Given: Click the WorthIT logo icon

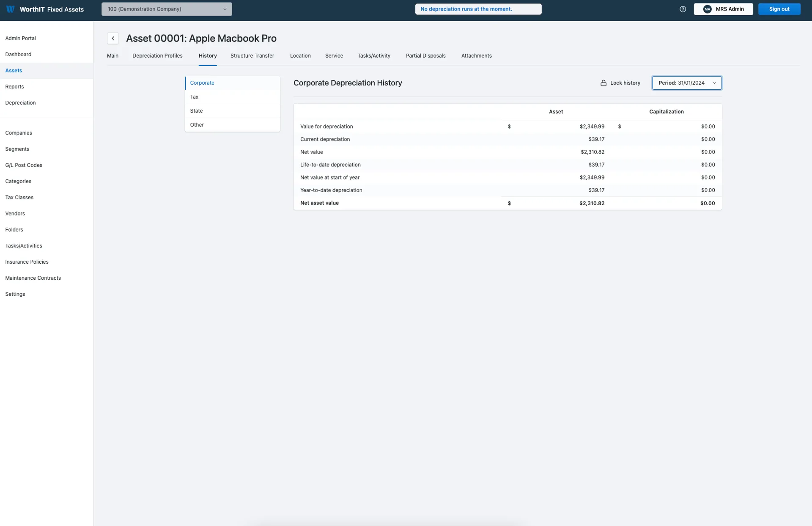Looking at the screenshot, I should pos(10,9).
